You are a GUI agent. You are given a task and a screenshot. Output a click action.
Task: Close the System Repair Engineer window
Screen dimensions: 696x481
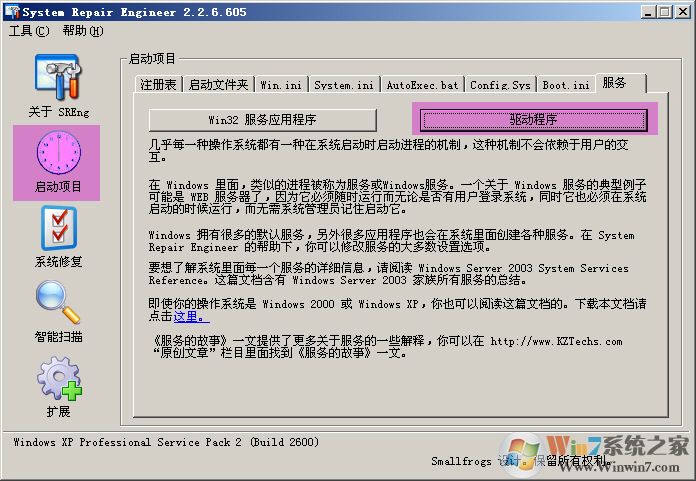point(683,12)
